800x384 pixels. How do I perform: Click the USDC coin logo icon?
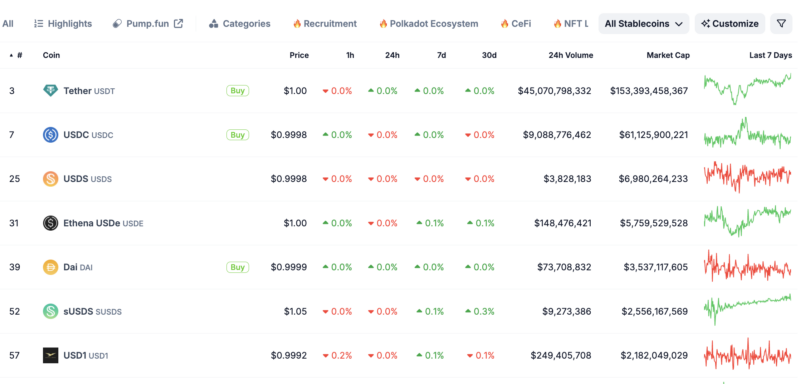(x=51, y=135)
